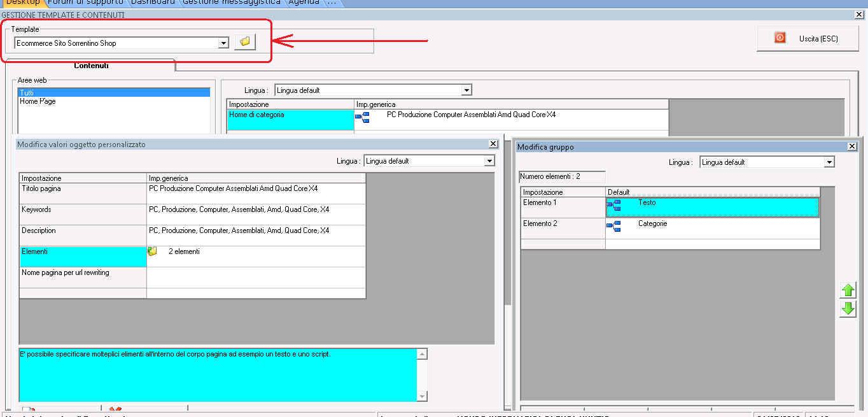Click Testo value in Elemento 1
This screenshot has height=417, width=868.
click(647, 202)
